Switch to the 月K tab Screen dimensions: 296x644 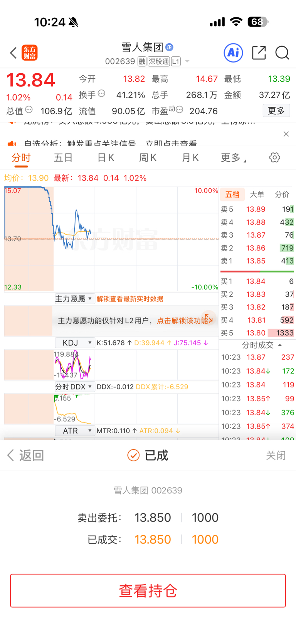190,158
